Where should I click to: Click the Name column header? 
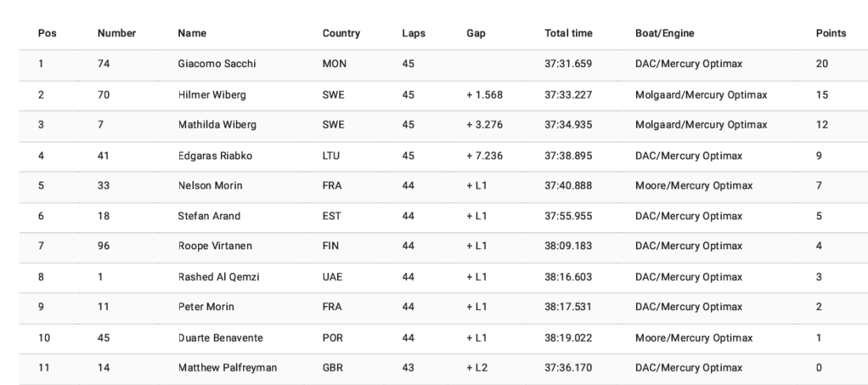192,34
